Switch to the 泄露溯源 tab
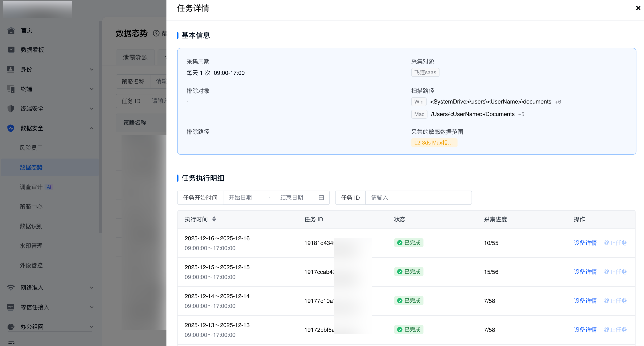644x346 pixels. 135,57
